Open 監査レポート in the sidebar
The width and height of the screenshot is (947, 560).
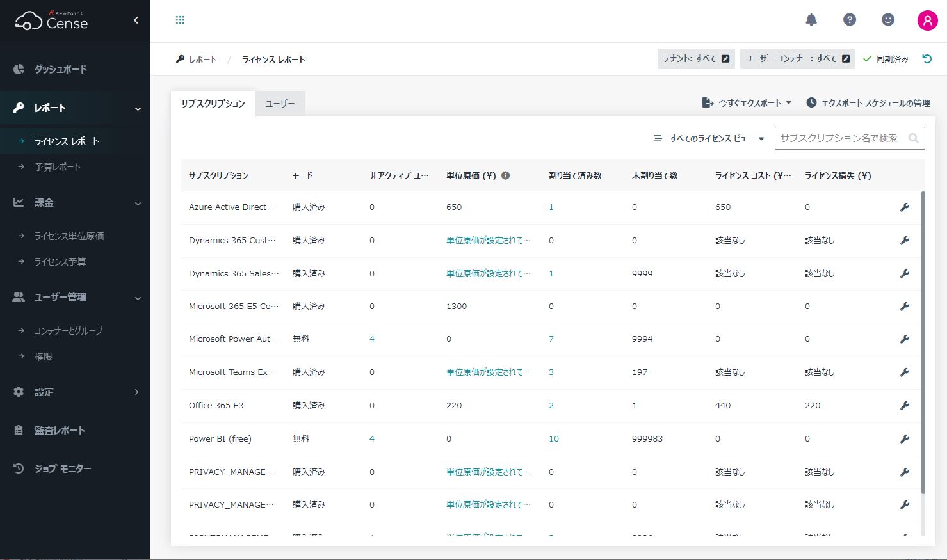(x=60, y=430)
